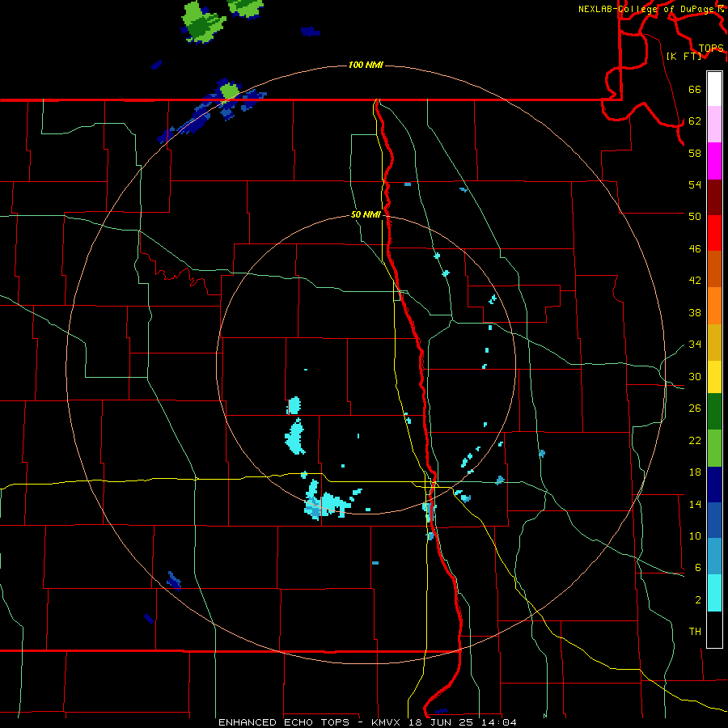The image size is (728, 728).
Task: Click the "50 NMI" range ring label
Action: [366, 214]
